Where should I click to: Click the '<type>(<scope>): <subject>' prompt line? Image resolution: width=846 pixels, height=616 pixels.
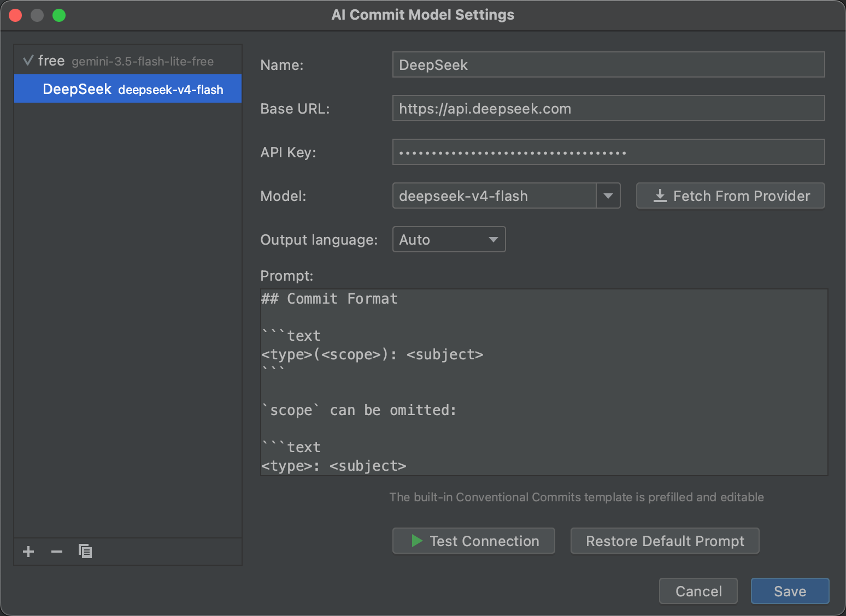pos(372,354)
